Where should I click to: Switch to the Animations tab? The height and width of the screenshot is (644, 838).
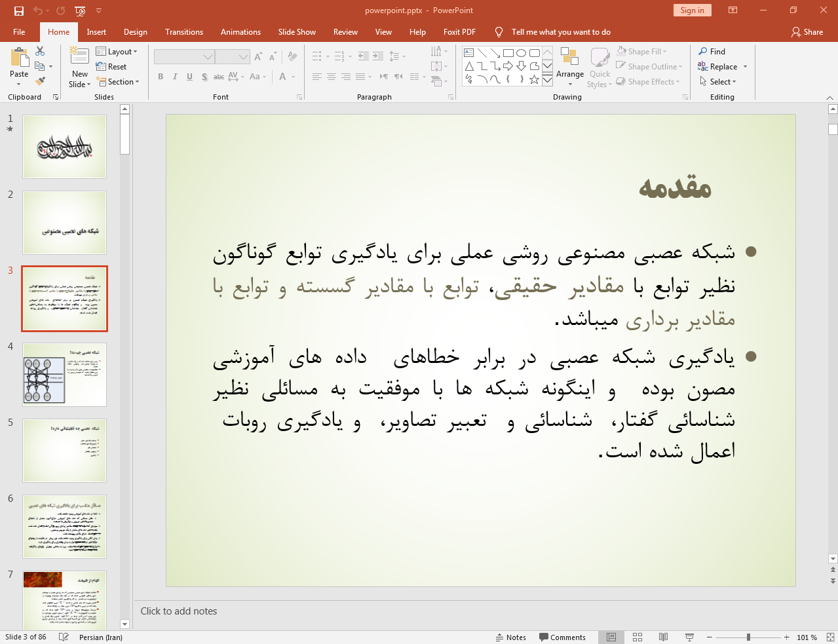pyautogui.click(x=240, y=32)
